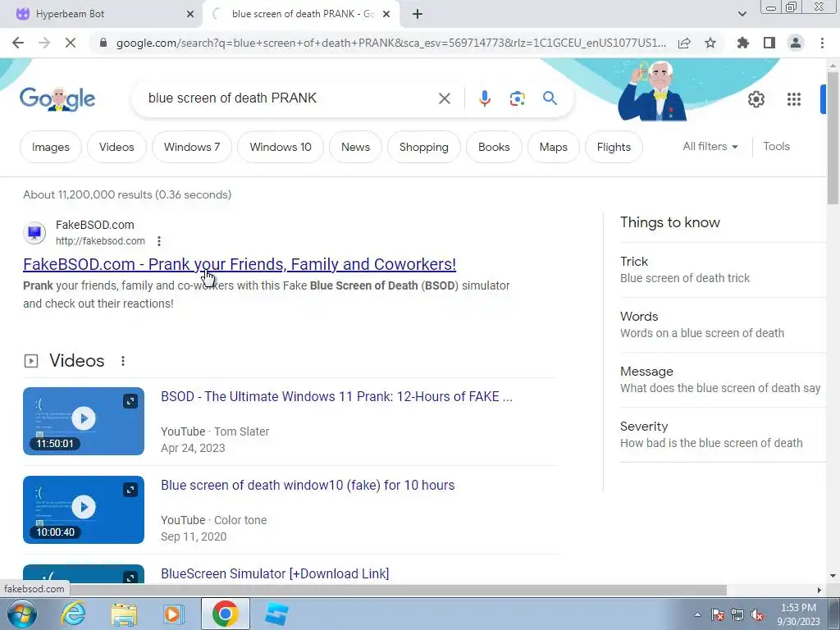Open the Chrome extensions puzzle icon
This screenshot has width=840, height=630.
click(x=742, y=43)
